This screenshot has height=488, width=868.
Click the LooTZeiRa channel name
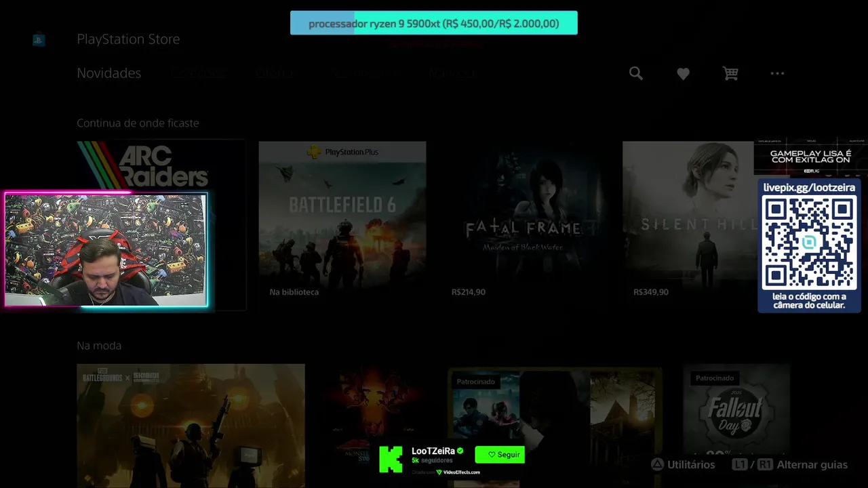433,451
